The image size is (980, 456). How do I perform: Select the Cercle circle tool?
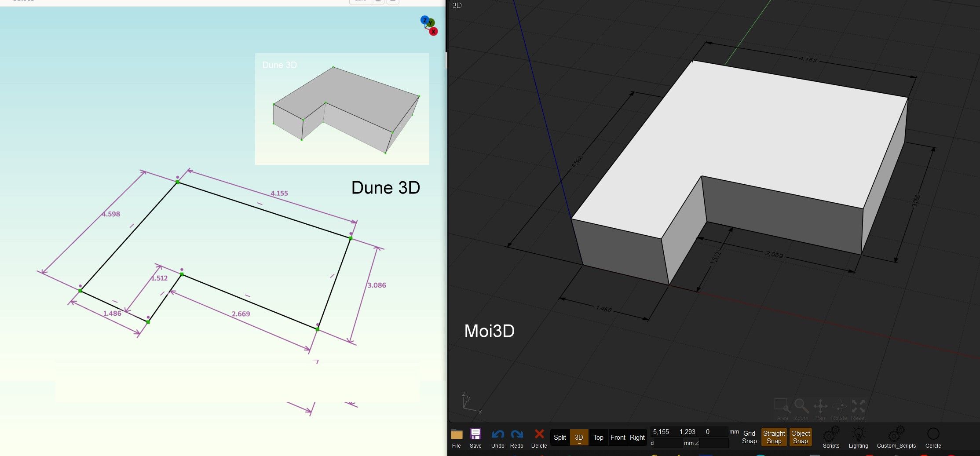(x=933, y=434)
